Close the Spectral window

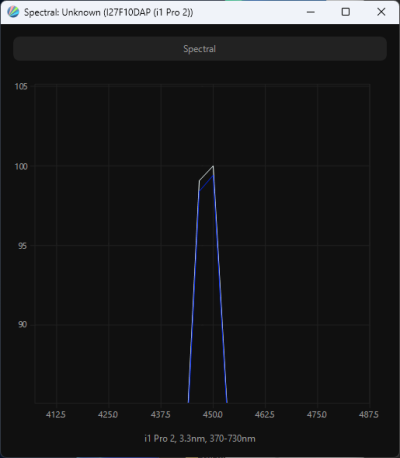click(x=381, y=12)
